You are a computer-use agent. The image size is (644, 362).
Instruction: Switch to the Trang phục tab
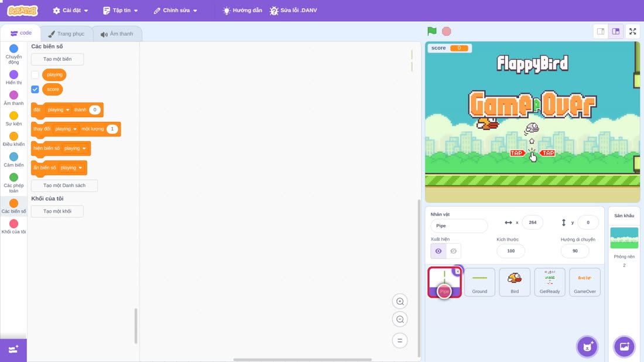click(x=67, y=34)
